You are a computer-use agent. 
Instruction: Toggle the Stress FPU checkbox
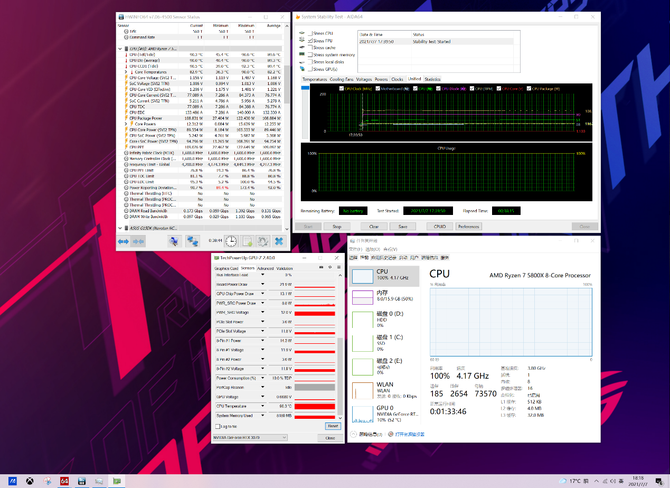click(311, 41)
